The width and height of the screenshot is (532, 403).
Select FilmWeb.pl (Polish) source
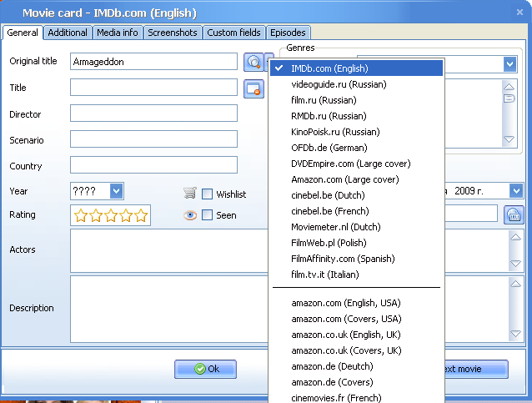click(x=356, y=243)
